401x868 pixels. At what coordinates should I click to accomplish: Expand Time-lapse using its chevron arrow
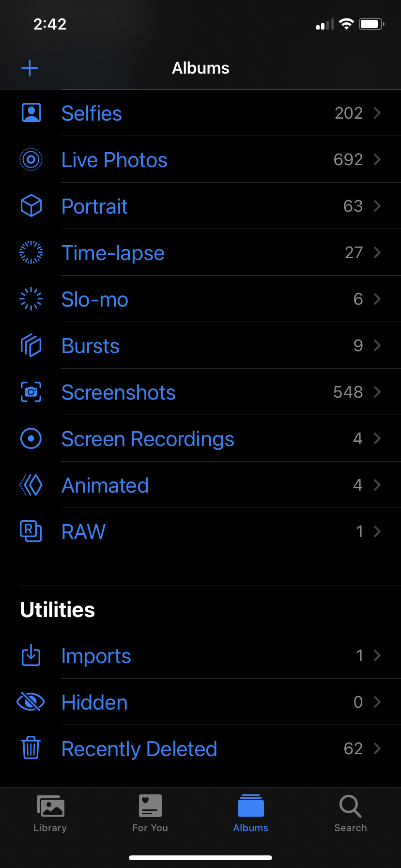(x=377, y=252)
